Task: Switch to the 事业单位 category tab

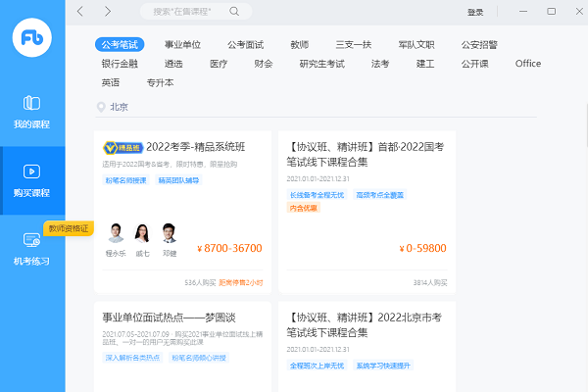Action: pos(183,45)
